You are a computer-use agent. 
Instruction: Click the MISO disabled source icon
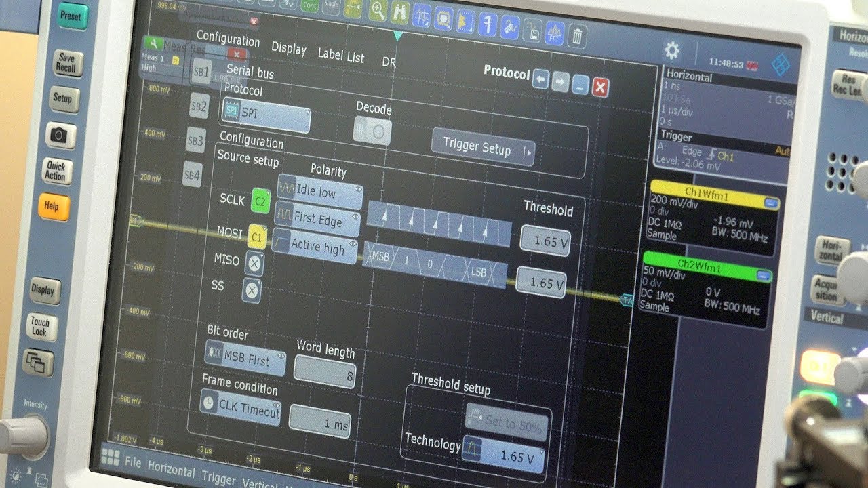click(254, 263)
